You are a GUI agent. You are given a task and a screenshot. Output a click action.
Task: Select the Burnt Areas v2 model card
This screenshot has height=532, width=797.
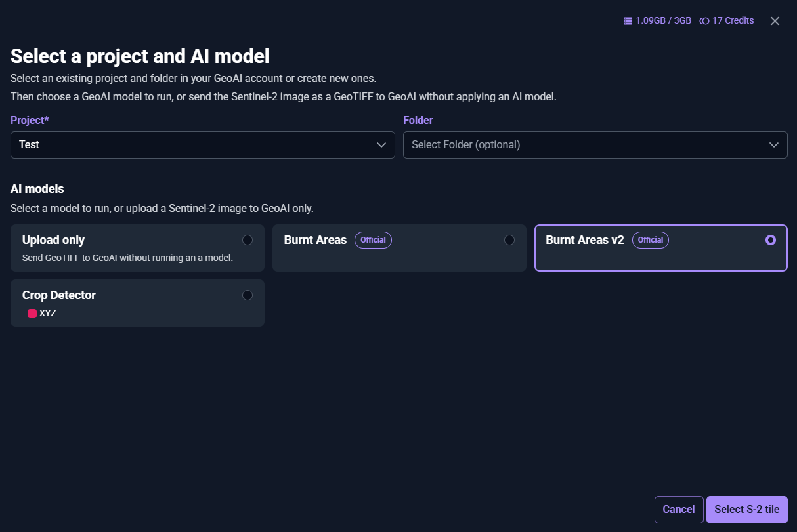coord(660,248)
